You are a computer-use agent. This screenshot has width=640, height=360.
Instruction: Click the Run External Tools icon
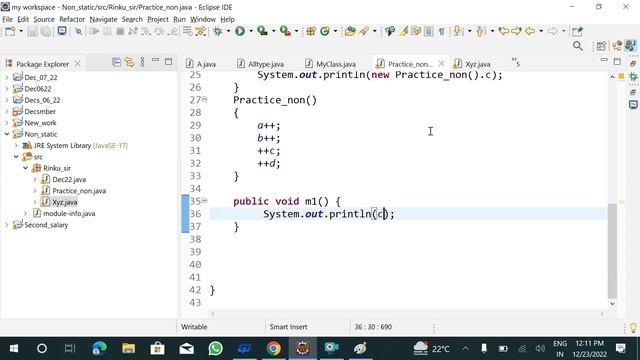tap(285, 31)
